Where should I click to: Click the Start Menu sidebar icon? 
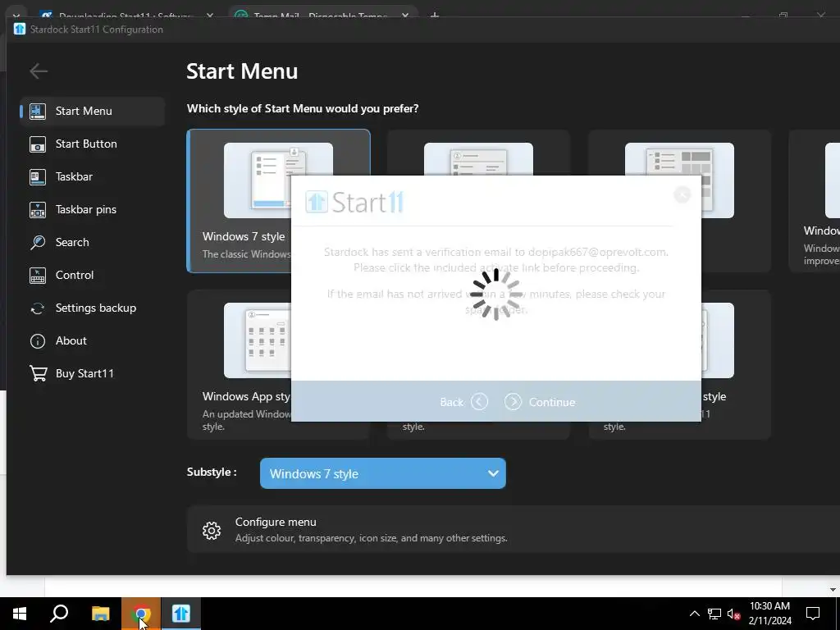tap(38, 111)
